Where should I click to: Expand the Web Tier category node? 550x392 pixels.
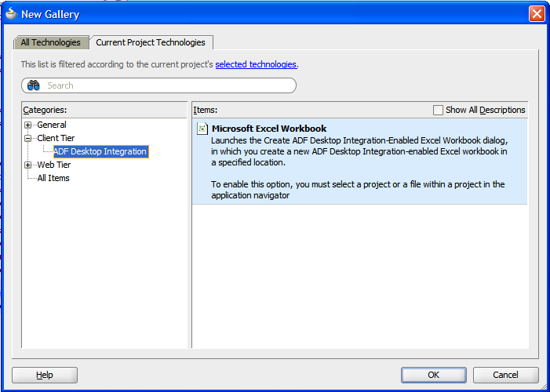coord(28,165)
